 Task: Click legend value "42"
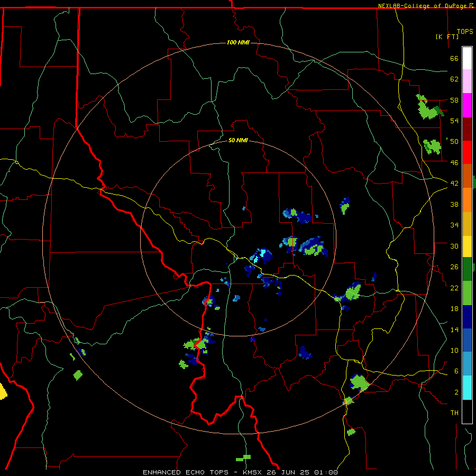454,184
